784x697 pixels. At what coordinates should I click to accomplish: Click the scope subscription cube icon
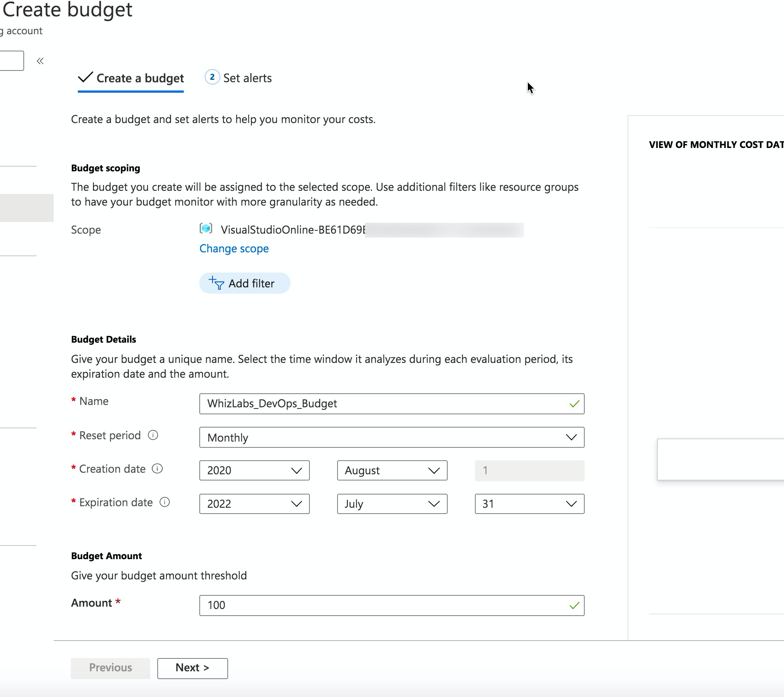click(x=206, y=229)
